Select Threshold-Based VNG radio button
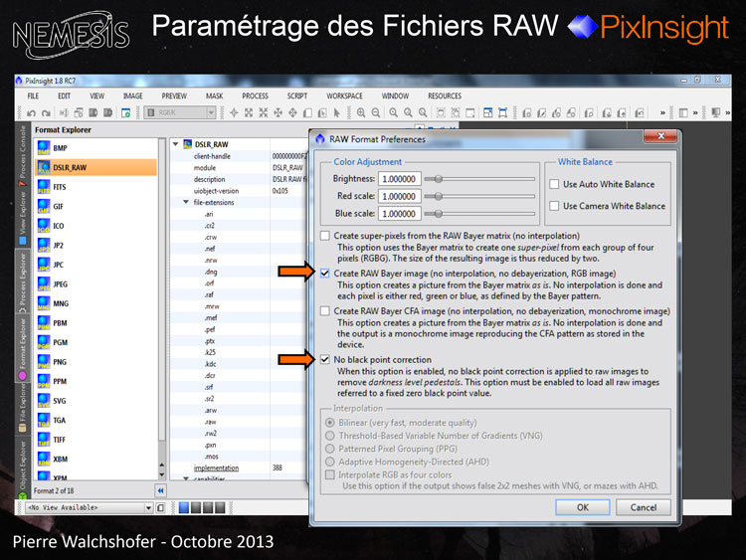The height and width of the screenshot is (560, 746). click(x=329, y=436)
